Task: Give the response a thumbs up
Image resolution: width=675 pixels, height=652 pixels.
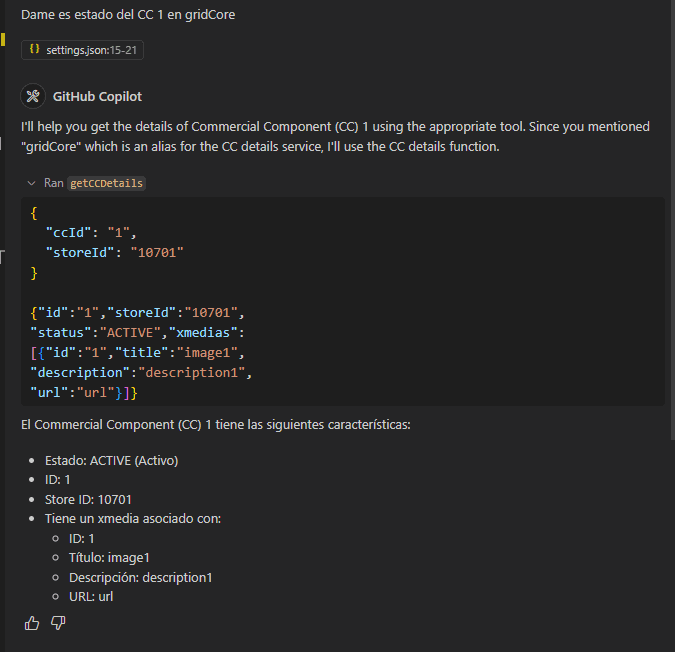Action: [32, 623]
